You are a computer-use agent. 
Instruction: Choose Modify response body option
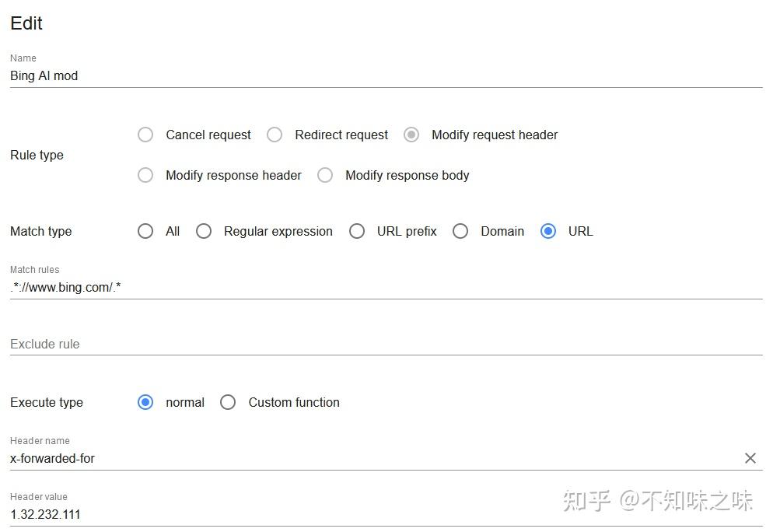325,175
